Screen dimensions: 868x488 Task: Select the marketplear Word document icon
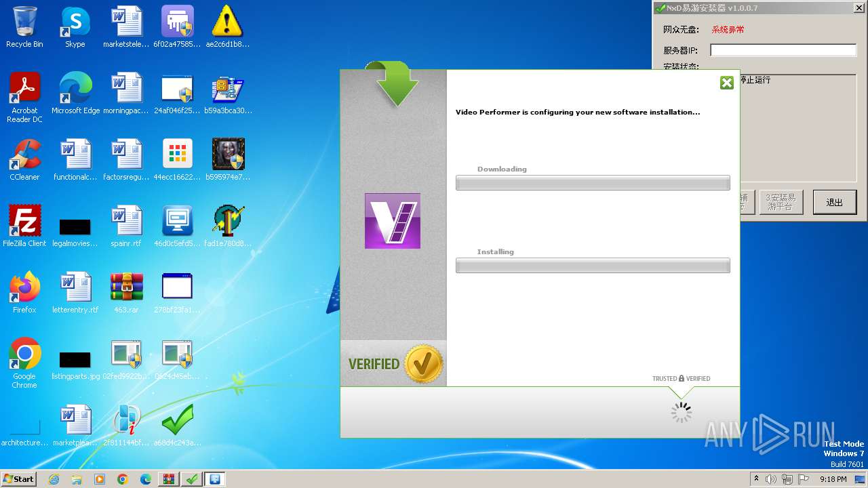coord(75,426)
